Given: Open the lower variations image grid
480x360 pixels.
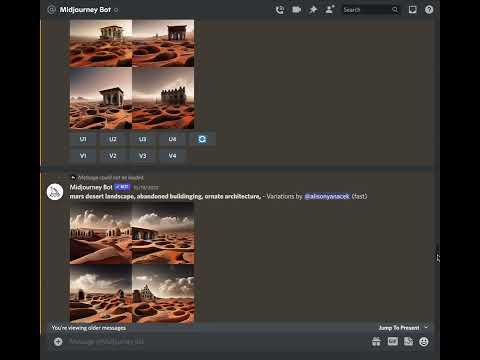Looking at the screenshot, I should point(132,263).
